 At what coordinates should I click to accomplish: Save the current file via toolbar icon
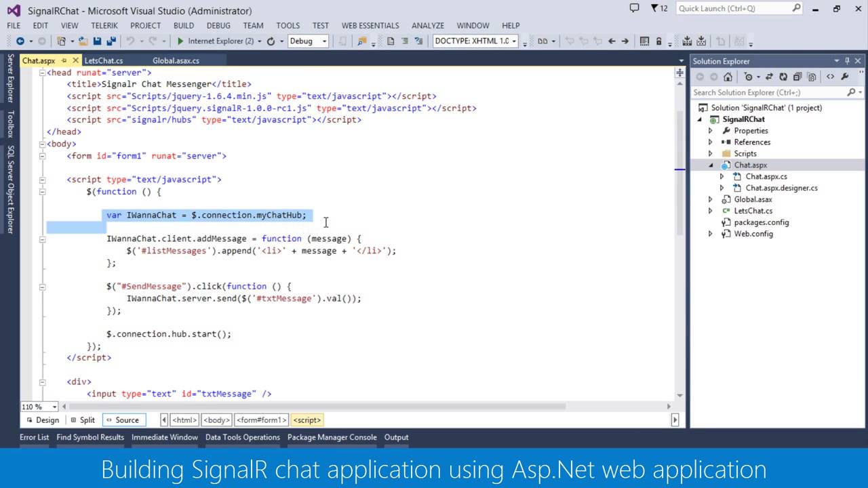[x=98, y=41]
